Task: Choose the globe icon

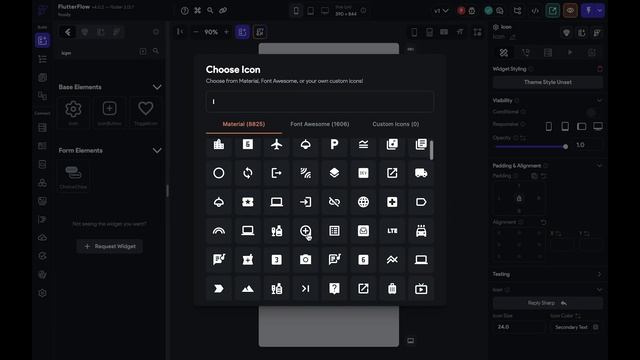Action: [x=363, y=202]
